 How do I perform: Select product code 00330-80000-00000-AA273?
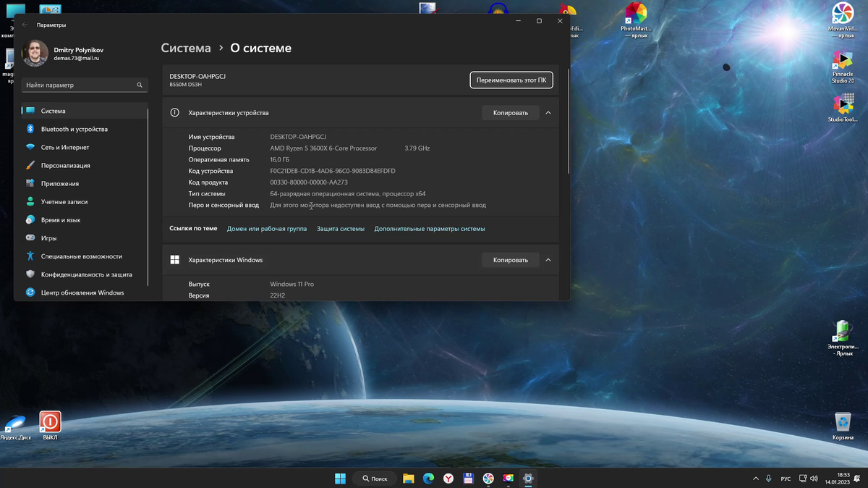click(x=309, y=182)
